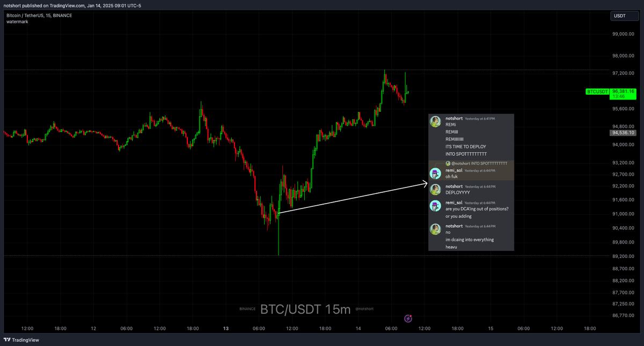The width and height of the screenshot is (644, 346).
Task: Click the 94,800.00 price axis label
Action: pos(623,127)
